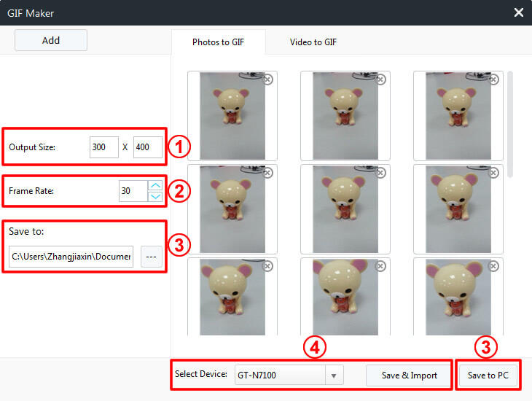This screenshot has height=401, width=532.
Task: Click the Output Size width field
Action: pos(103,147)
